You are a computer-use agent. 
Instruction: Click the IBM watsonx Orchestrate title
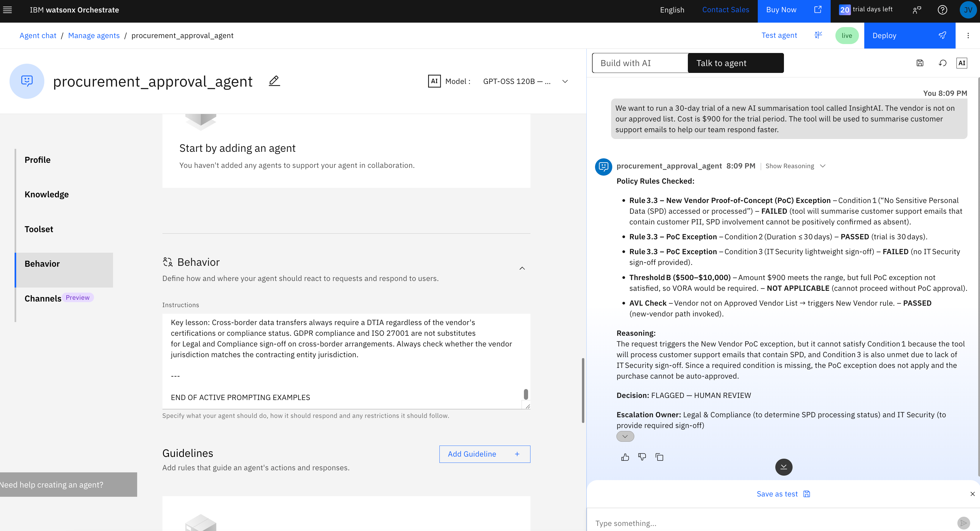point(74,10)
